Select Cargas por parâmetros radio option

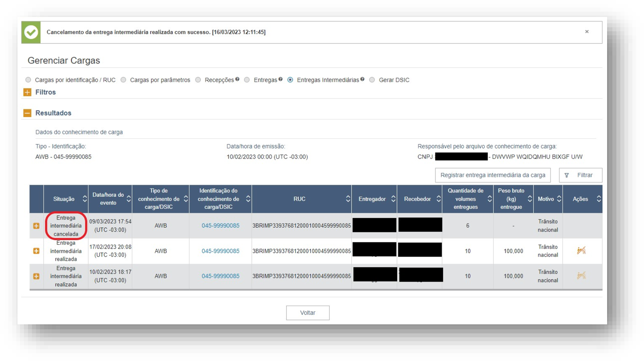point(123,80)
